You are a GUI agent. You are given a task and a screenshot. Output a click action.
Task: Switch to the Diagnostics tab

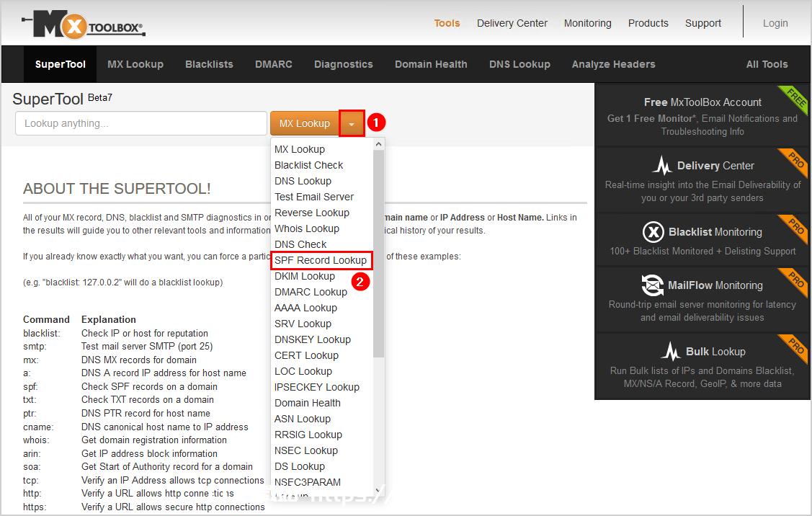[344, 64]
